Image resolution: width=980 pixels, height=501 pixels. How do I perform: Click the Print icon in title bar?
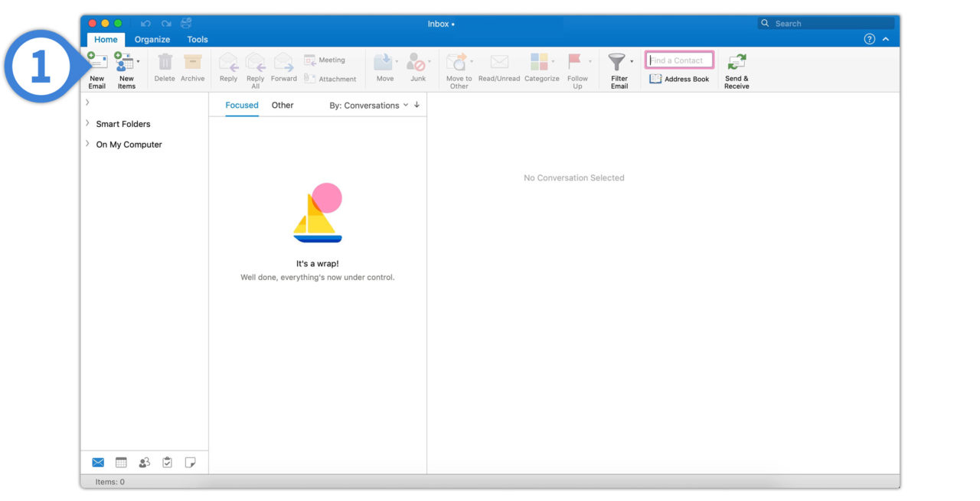[x=186, y=23]
